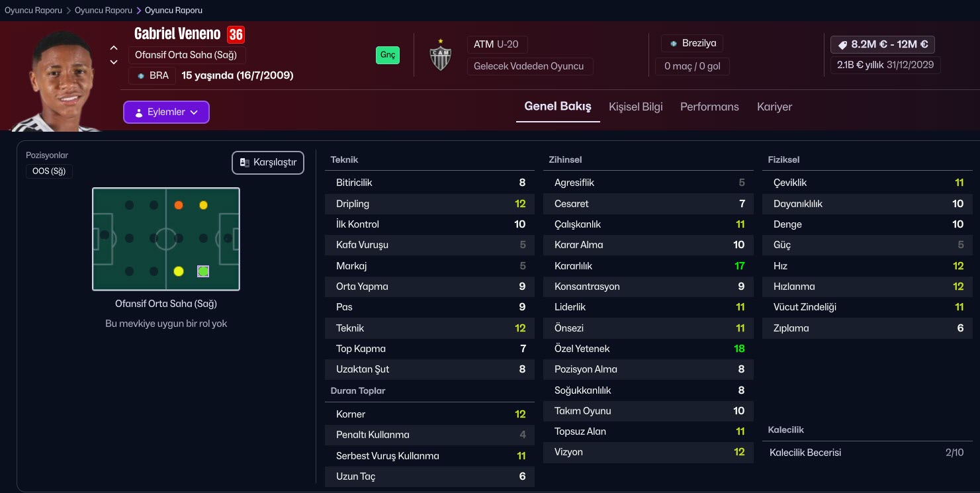
Task: Click the Atlético Mineiro club crest
Action: coord(440,55)
